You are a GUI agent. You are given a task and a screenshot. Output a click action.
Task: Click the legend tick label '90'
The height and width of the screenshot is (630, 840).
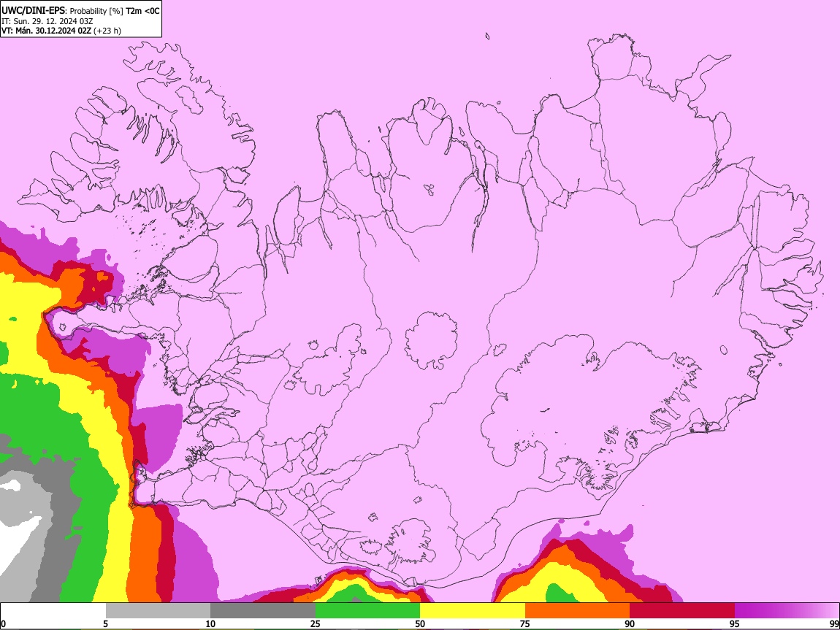point(630,623)
